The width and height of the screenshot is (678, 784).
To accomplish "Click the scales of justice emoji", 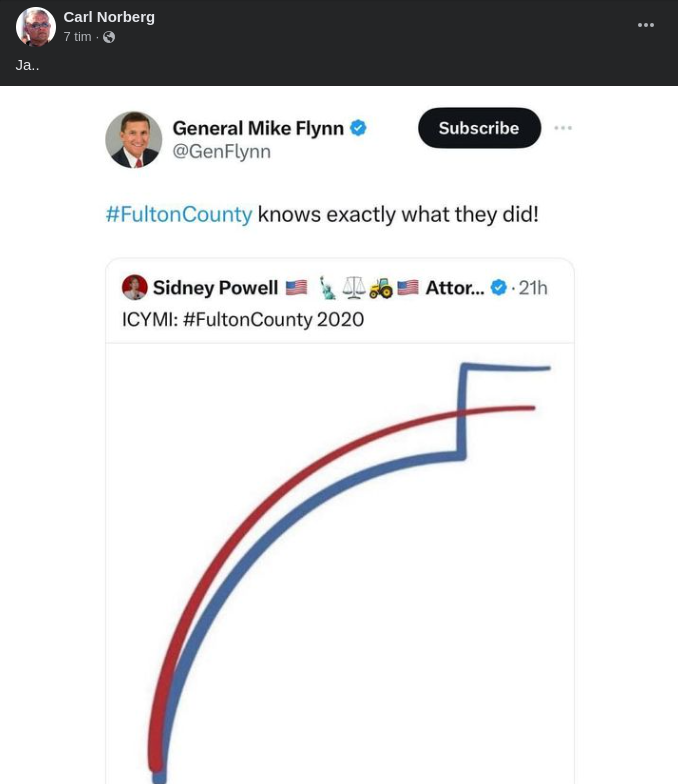I will (x=354, y=289).
